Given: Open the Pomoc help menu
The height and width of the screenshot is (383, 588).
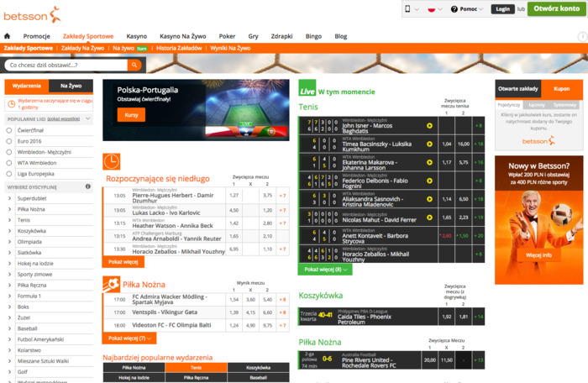Looking at the screenshot, I should (x=467, y=9).
